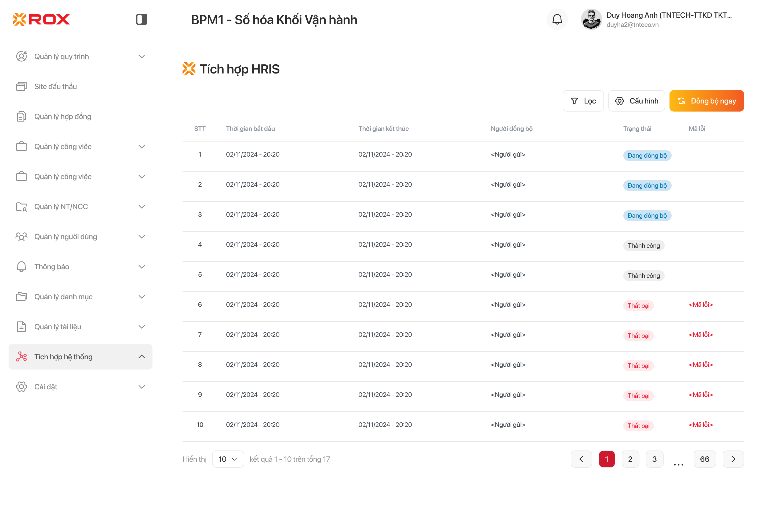Viewport: 757px width, 532px height.
Task: Click the Quản lý NT/NCC folder icon
Action: pyautogui.click(x=21, y=206)
